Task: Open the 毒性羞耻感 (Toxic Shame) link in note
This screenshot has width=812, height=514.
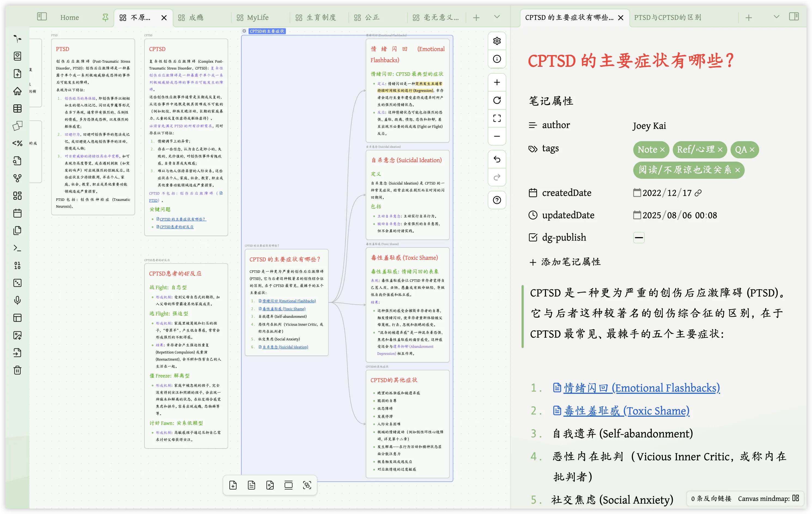Action: coord(626,410)
